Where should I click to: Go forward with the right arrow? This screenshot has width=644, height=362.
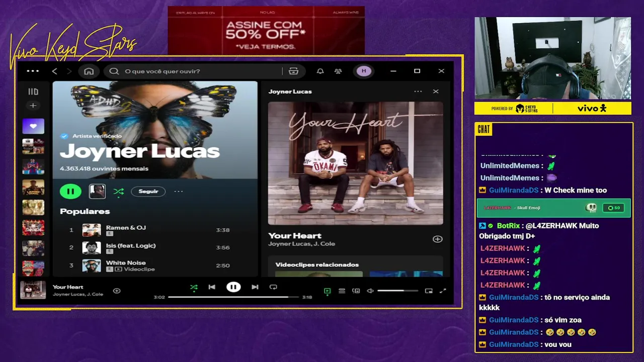(69, 71)
